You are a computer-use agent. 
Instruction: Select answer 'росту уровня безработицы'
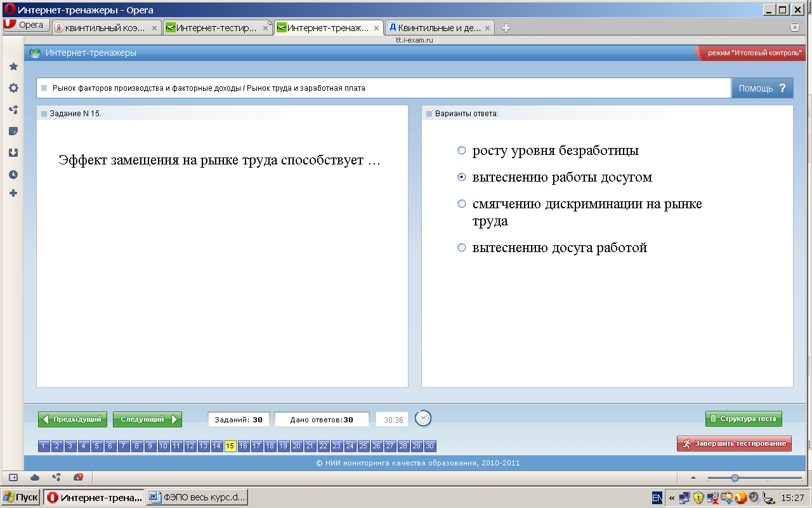click(462, 151)
